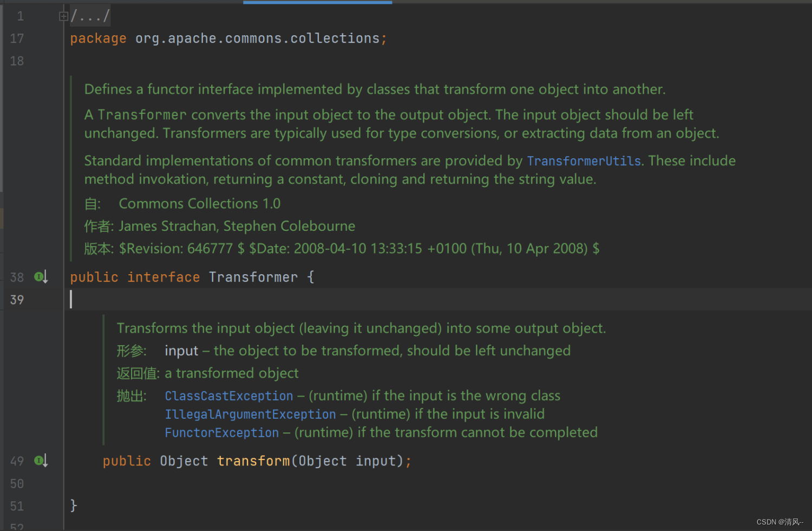Click the 'package' keyword on line 17

[98, 38]
